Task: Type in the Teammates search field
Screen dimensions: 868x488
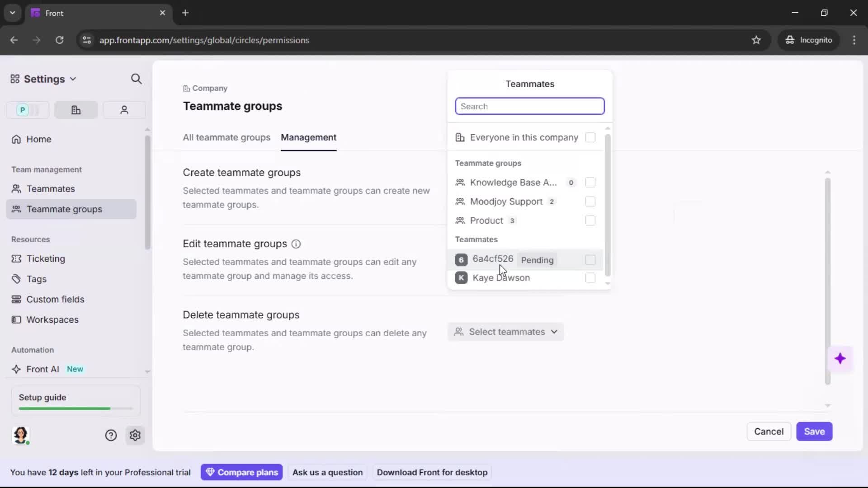Action: pyautogui.click(x=529, y=106)
